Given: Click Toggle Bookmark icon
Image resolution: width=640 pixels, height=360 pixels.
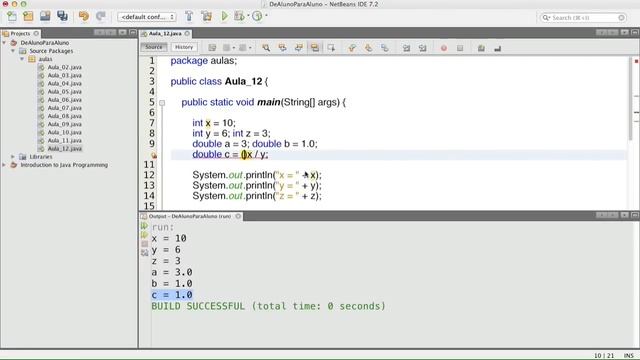Looking at the screenshot, I should pyautogui.click(x=384, y=48).
